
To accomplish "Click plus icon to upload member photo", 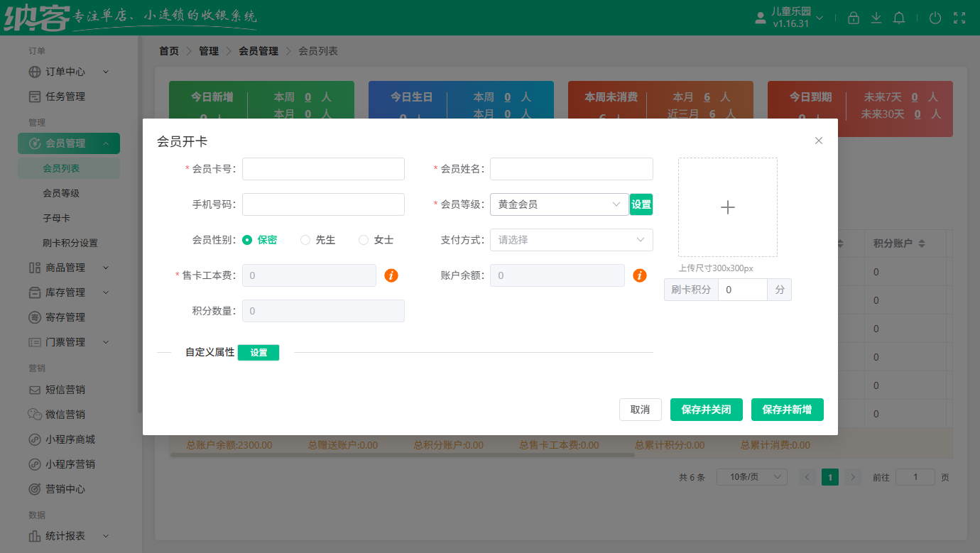I will point(727,207).
